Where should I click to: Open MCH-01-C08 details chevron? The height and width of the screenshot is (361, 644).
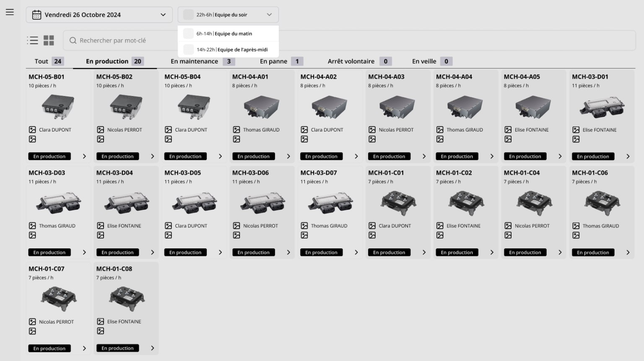(152, 348)
